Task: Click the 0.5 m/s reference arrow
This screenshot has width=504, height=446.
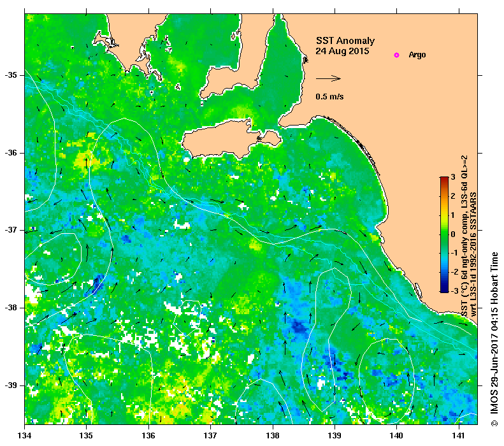Action: coord(328,78)
